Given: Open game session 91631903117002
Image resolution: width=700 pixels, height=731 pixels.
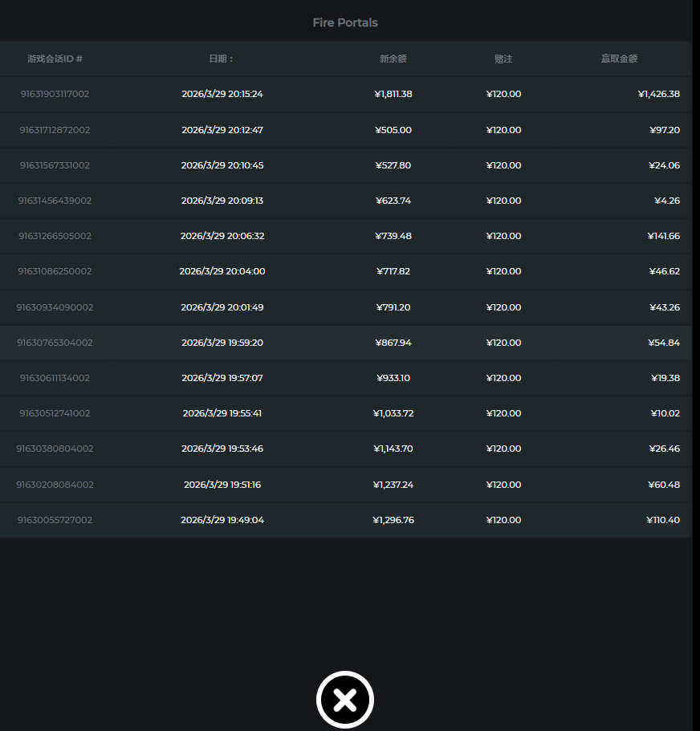Looking at the screenshot, I should coord(55,94).
